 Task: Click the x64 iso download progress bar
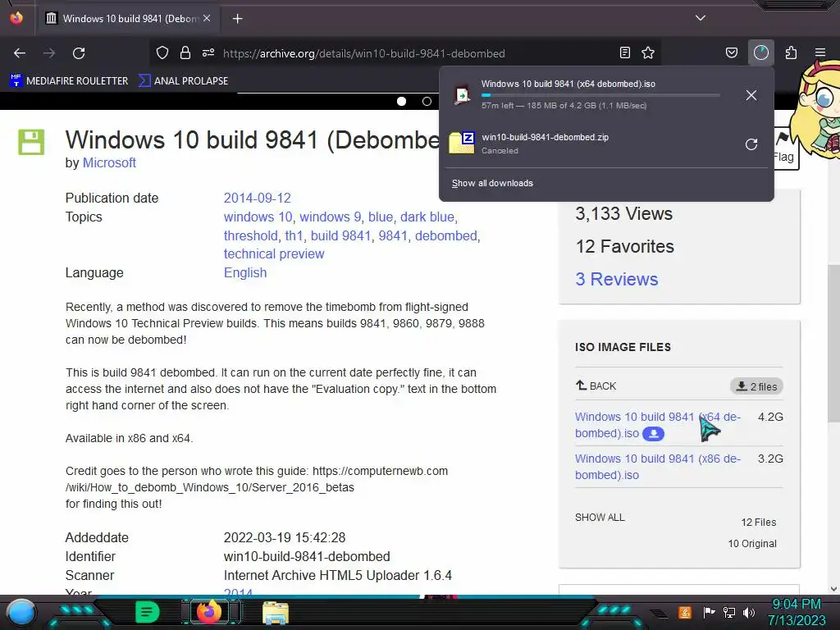[x=600, y=95]
